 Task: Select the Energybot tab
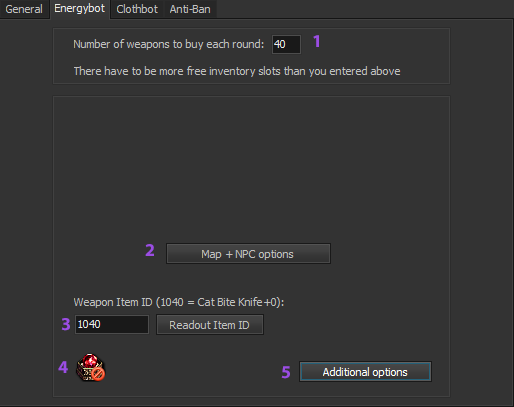coord(80,9)
